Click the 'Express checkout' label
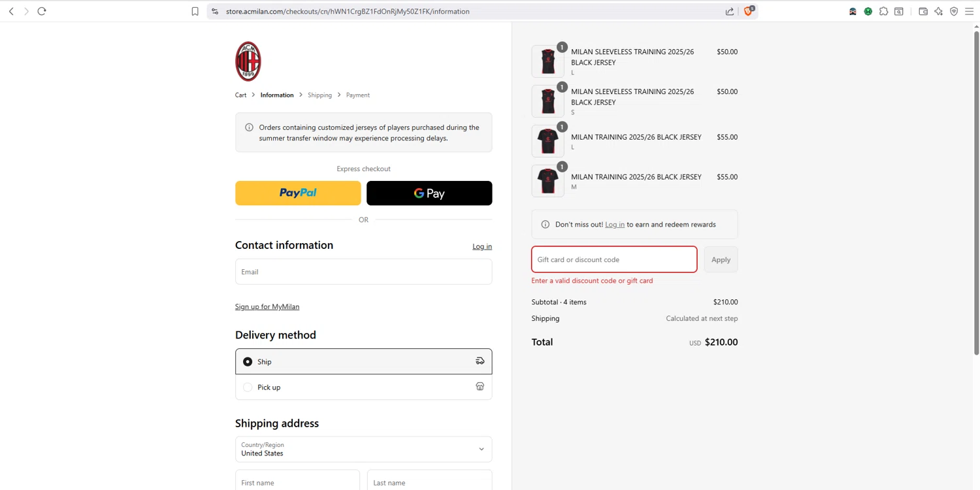This screenshot has height=490, width=980. [363, 169]
